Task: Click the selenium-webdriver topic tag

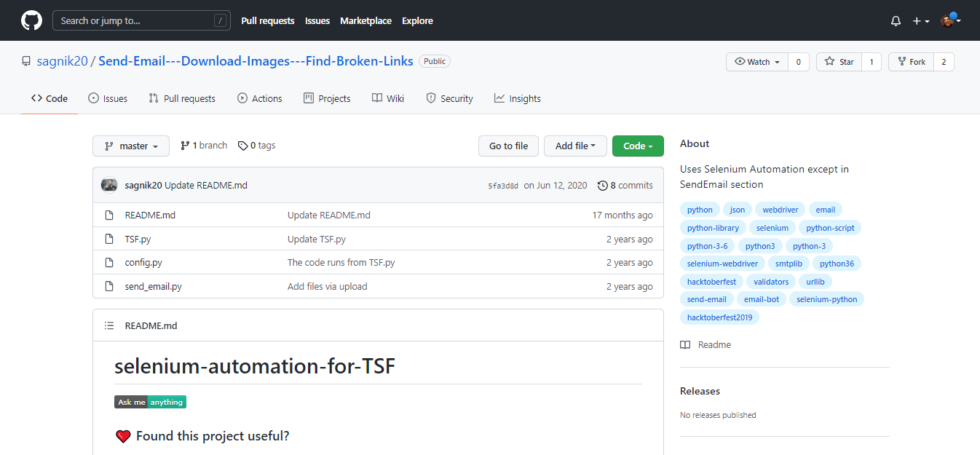Action: pos(722,264)
